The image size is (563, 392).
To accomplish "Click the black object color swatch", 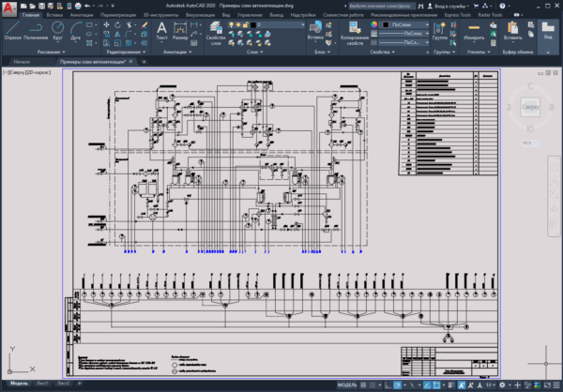I will click(386, 24).
